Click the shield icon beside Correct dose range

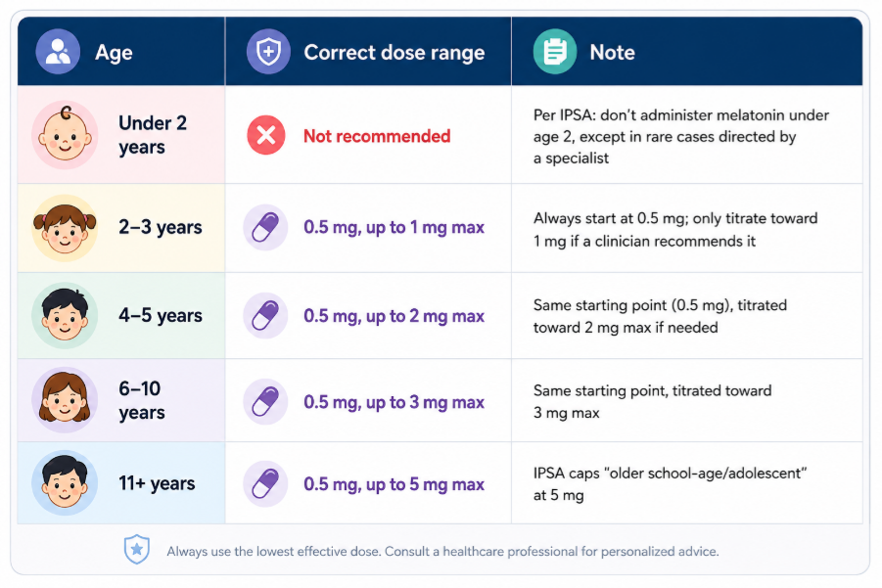coord(268,52)
